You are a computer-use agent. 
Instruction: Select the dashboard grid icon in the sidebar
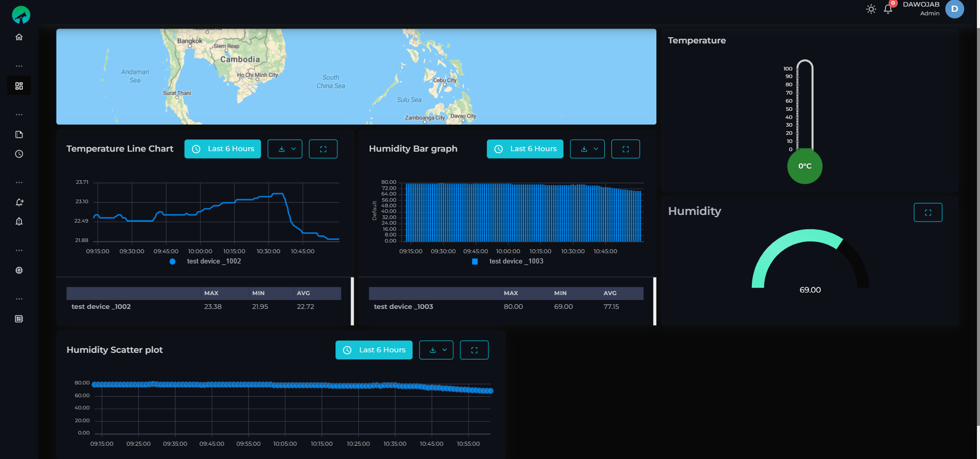[x=19, y=86]
